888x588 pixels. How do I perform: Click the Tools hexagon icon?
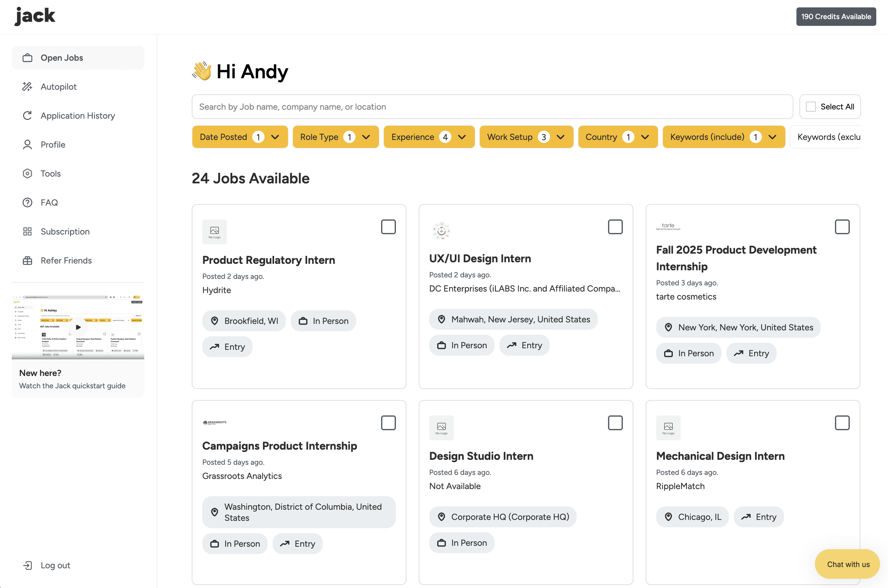27,174
